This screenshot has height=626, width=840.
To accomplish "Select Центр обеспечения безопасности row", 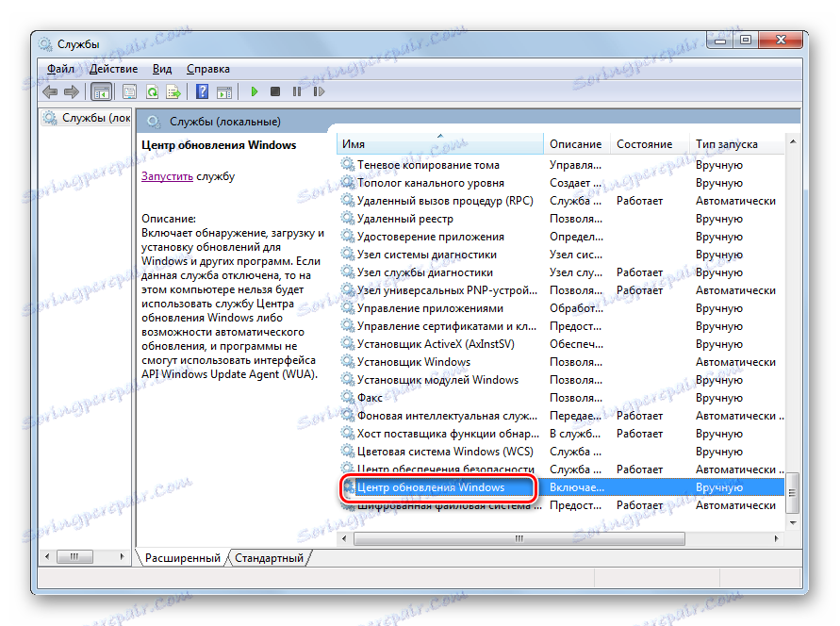I will (x=562, y=469).
